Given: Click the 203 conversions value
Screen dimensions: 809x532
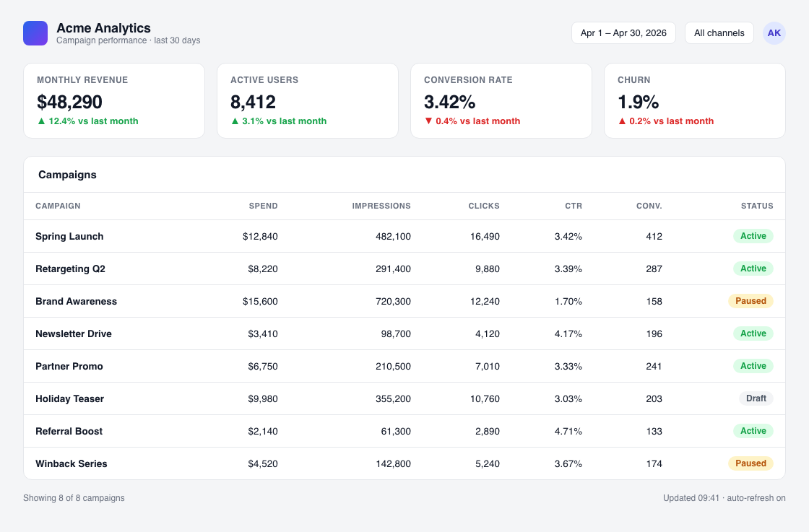Looking at the screenshot, I should click(654, 399).
